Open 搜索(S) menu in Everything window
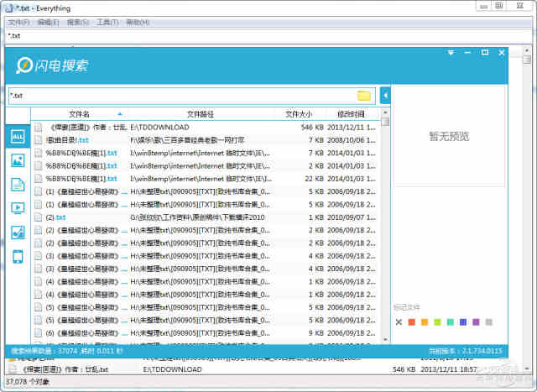Image resolution: width=537 pixels, height=392 pixels. [x=78, y=23]
